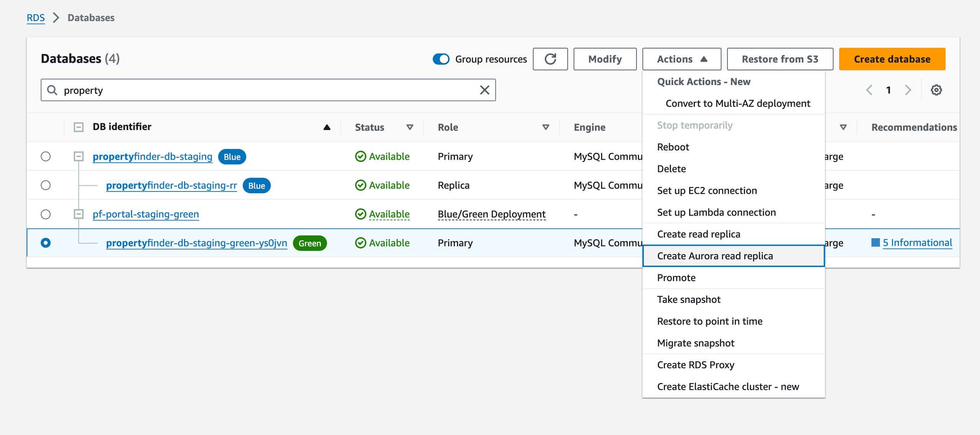Screen dimensions: 980x435
Task: Click the Available status of propertyfinder-db-staging
Action: coord(389,156)
